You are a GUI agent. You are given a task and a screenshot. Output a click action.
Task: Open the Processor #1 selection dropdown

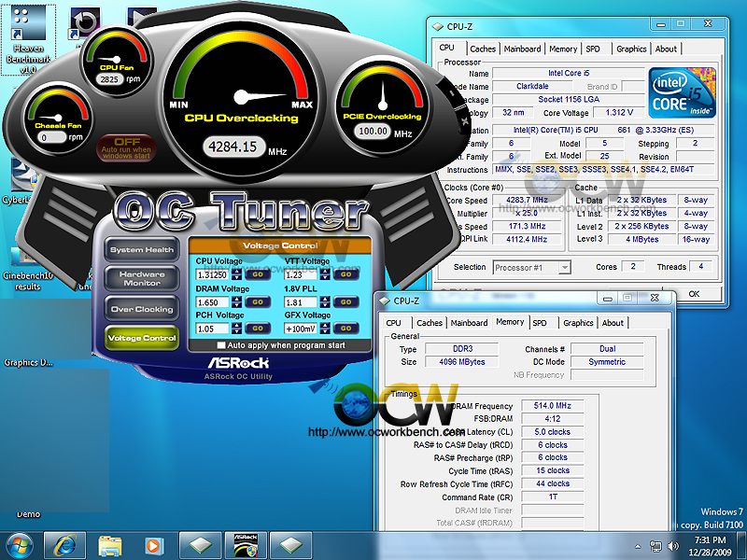point(565,268)
